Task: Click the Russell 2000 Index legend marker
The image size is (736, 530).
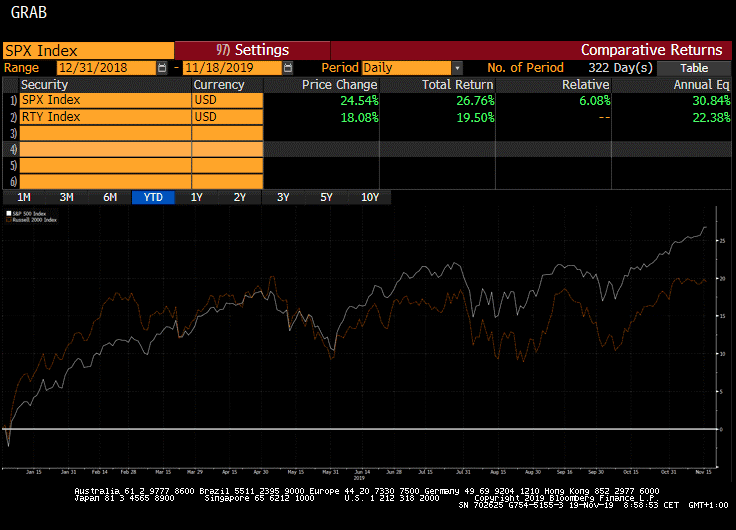Action: click(x=8, y=219)
